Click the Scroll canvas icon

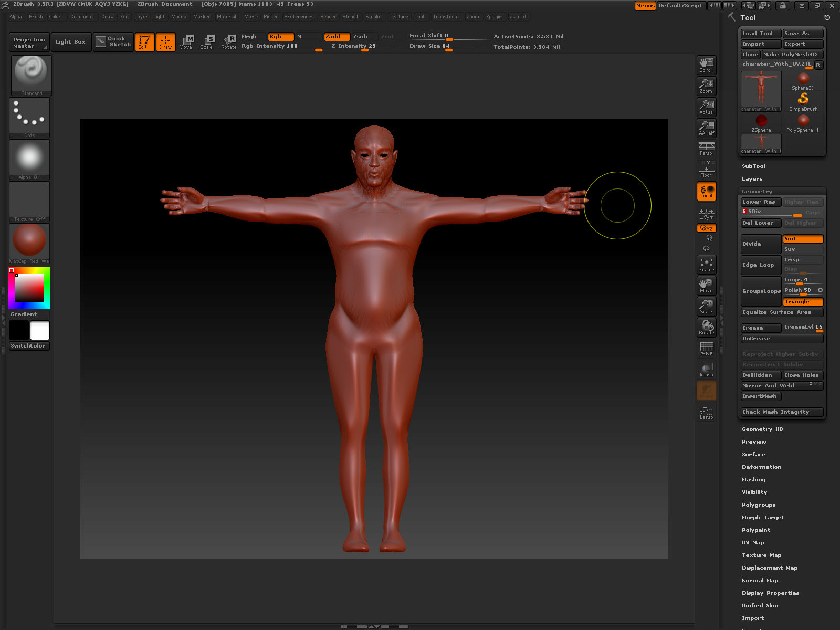click(707, 65)
